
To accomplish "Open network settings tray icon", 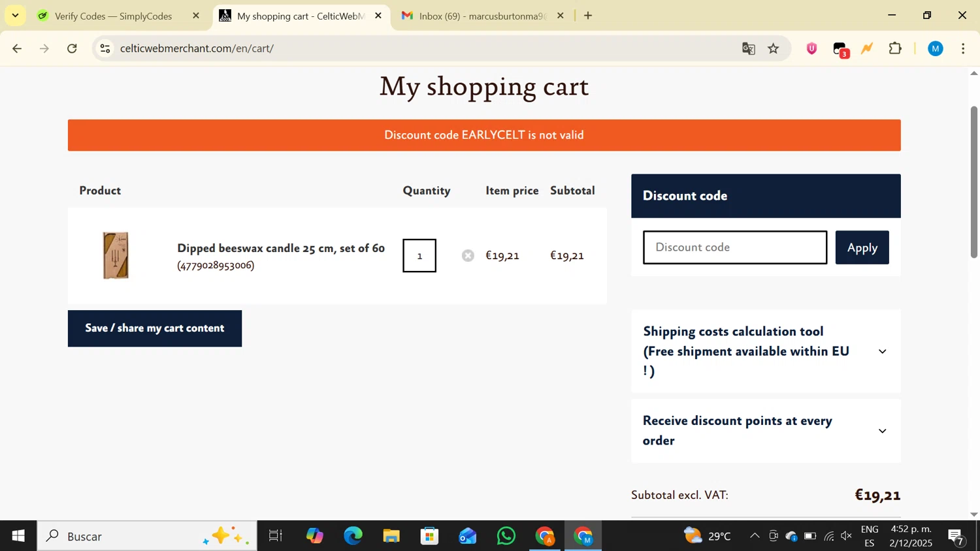I will [829, 536].
